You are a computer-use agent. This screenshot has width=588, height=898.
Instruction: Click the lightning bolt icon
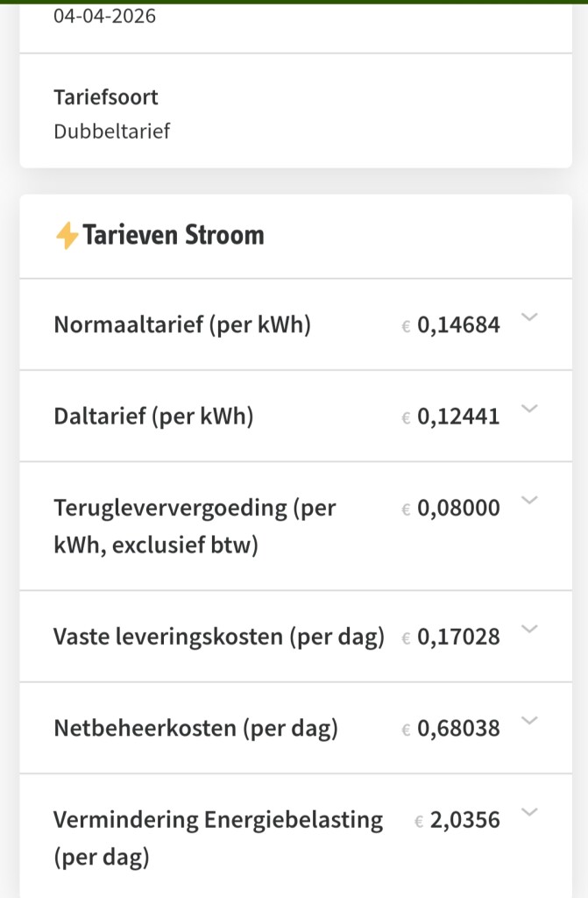click(67, 235)
